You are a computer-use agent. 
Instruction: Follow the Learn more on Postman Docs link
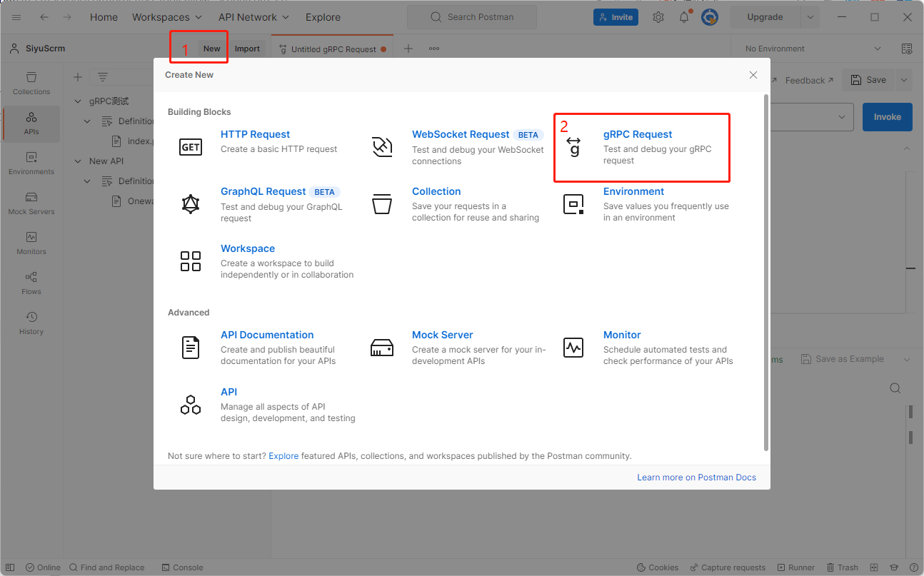tap(696, 478)
